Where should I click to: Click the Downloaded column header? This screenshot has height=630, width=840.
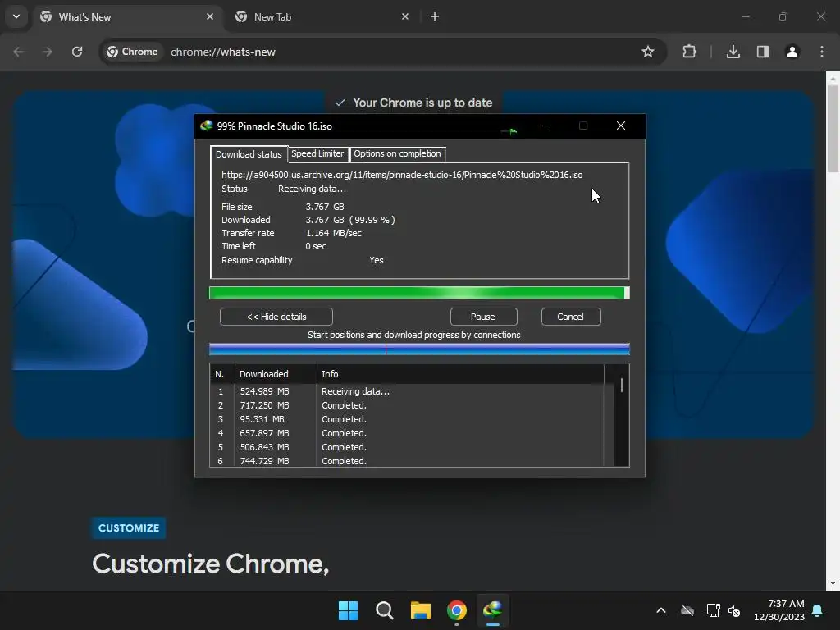[276, 374]
